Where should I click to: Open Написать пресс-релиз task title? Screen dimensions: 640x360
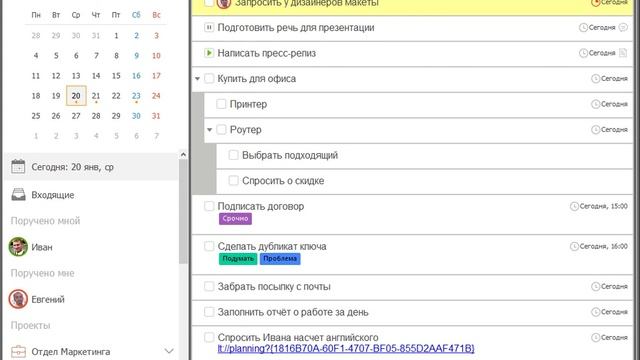coord(267,53)
